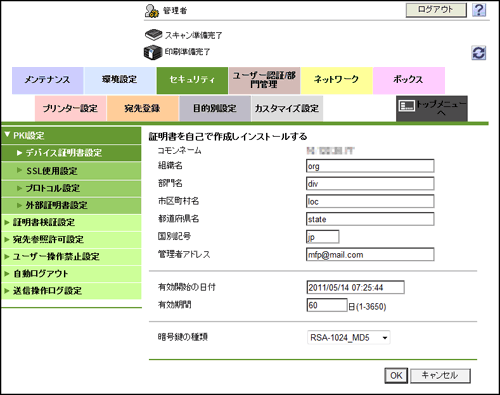Click the キャンセル button
Image resolution: width=500 pixels, height=395 pixels.
(440, 376)
